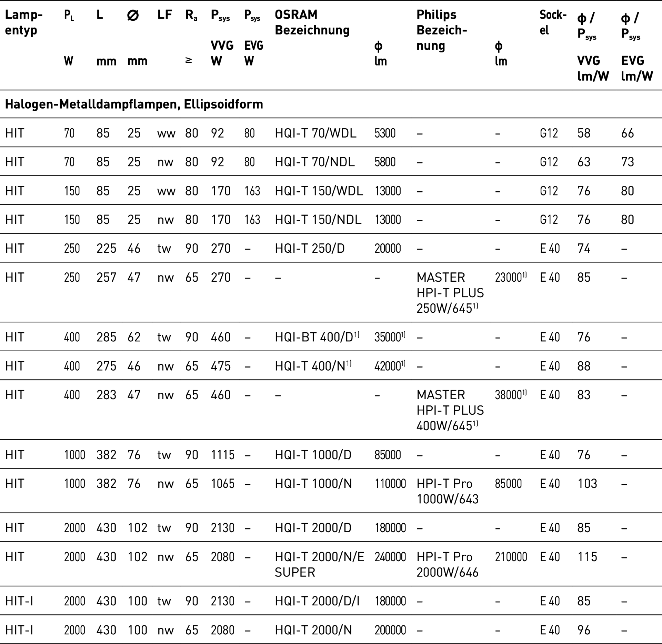Viewport: 662px width, 644px height.
Task: Click the length value '285'
Action: point(107,337)
